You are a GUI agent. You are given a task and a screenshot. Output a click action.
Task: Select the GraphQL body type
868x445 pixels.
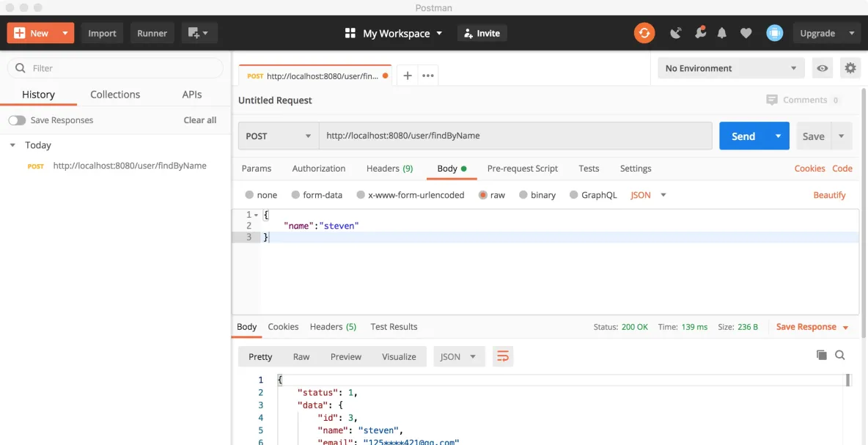pos(573,195)
